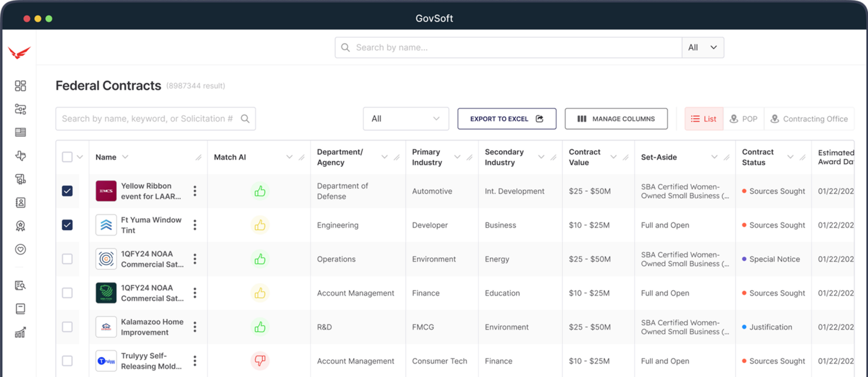Open the book icon in sidebar

[20, 309]
